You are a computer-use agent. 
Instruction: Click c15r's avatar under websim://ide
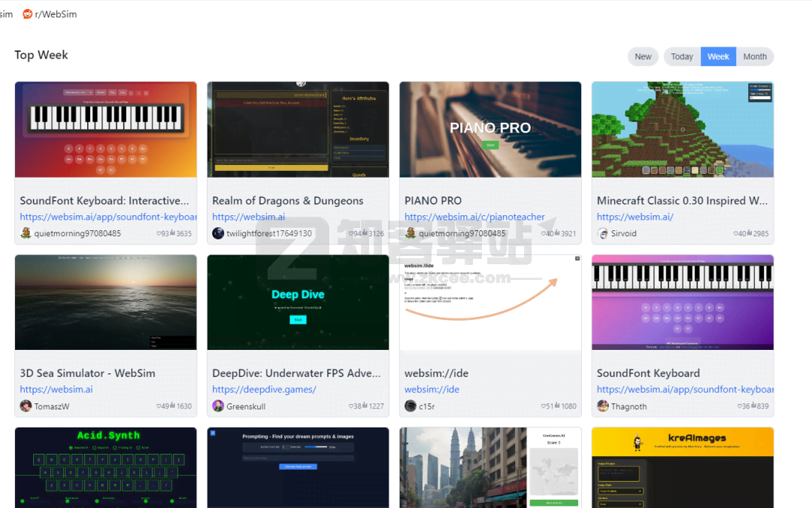coord(410,407)
